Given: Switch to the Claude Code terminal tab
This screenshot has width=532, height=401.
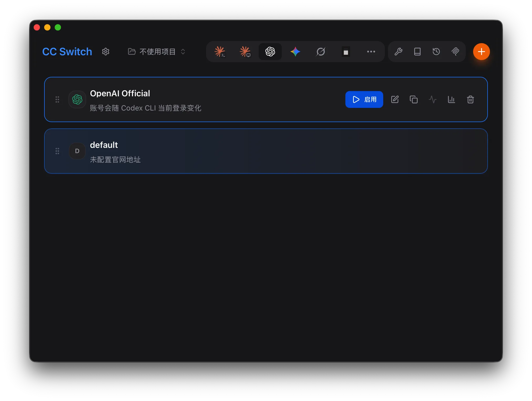Looking at the screenshot, I should tap(220, 52).
